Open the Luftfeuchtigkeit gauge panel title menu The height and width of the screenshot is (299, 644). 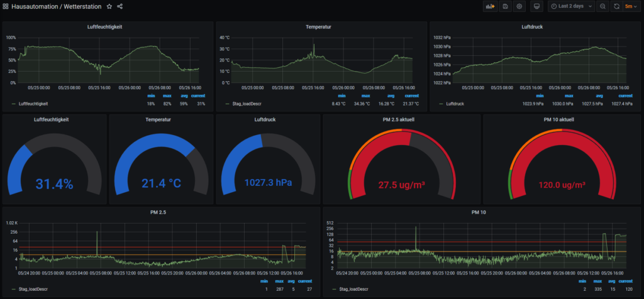(51, 120)
